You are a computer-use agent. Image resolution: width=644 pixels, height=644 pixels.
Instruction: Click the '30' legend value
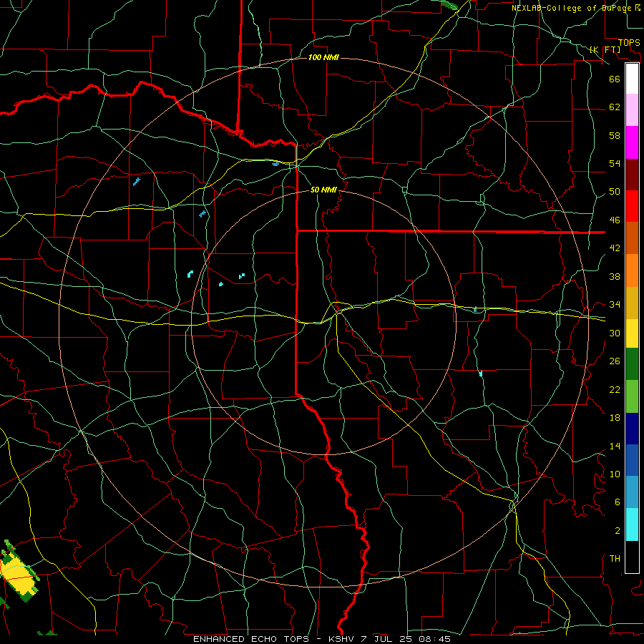(x=615, y=333)
